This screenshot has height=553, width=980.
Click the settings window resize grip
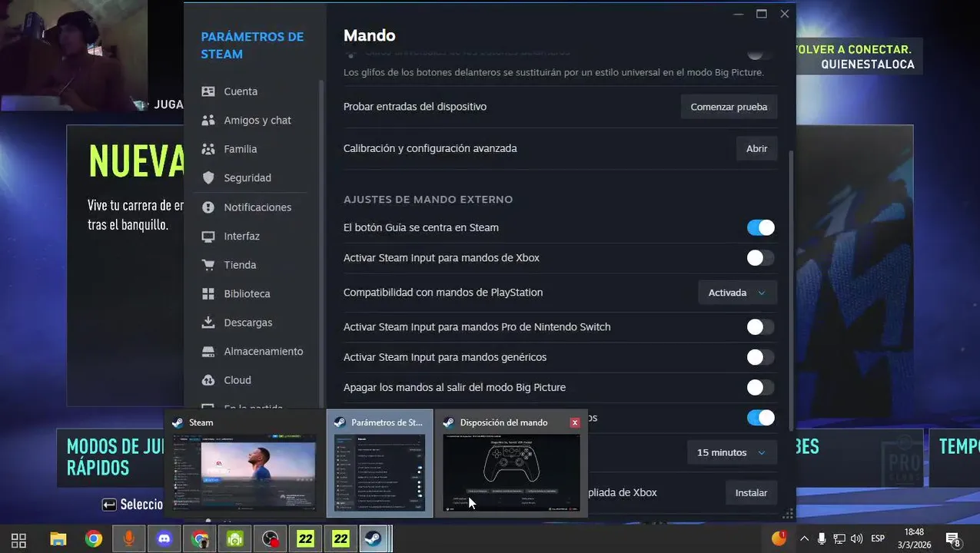[x=787, y=513]
